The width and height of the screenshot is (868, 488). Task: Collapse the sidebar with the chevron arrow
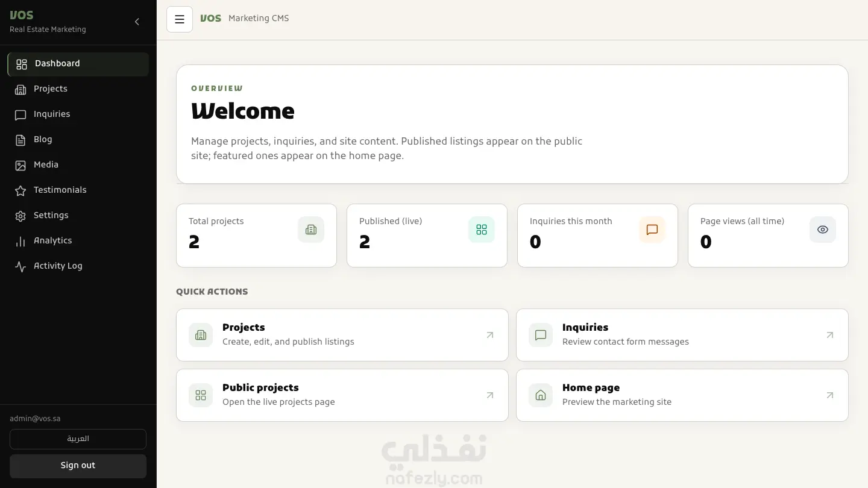click(x=137, y=22)
